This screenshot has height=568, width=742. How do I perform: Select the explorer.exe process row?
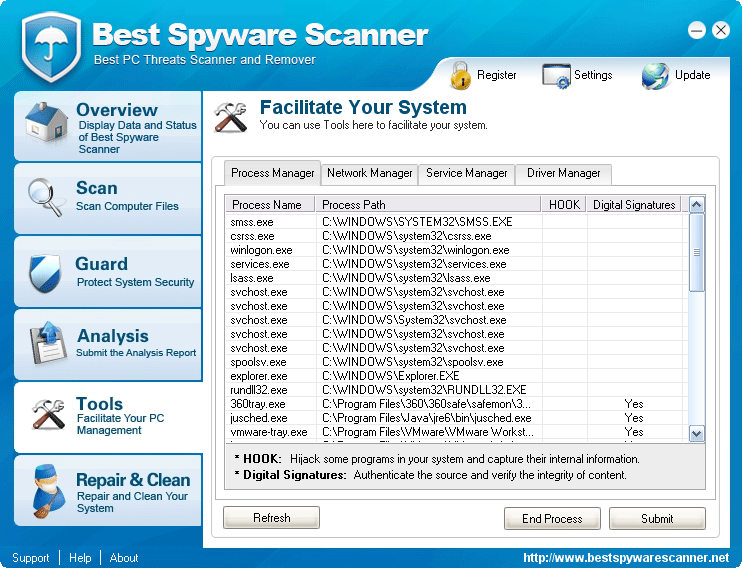(x=456, y=376)
